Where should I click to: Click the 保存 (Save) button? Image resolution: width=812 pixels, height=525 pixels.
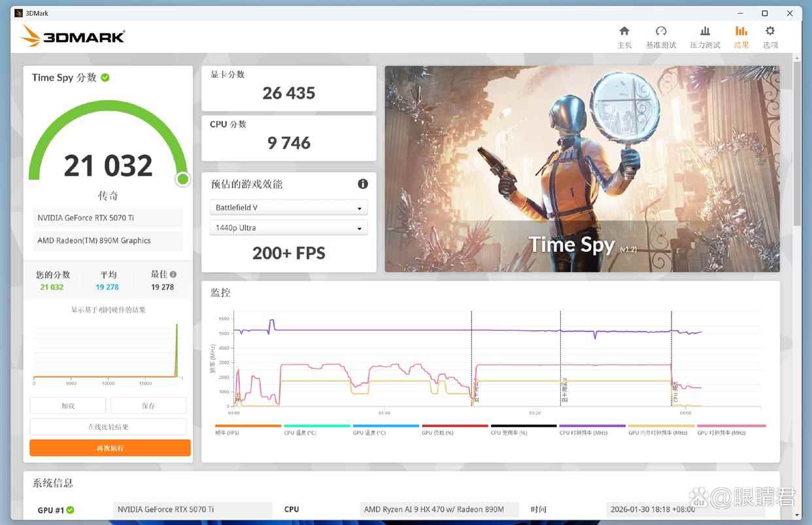coord(148,405)
